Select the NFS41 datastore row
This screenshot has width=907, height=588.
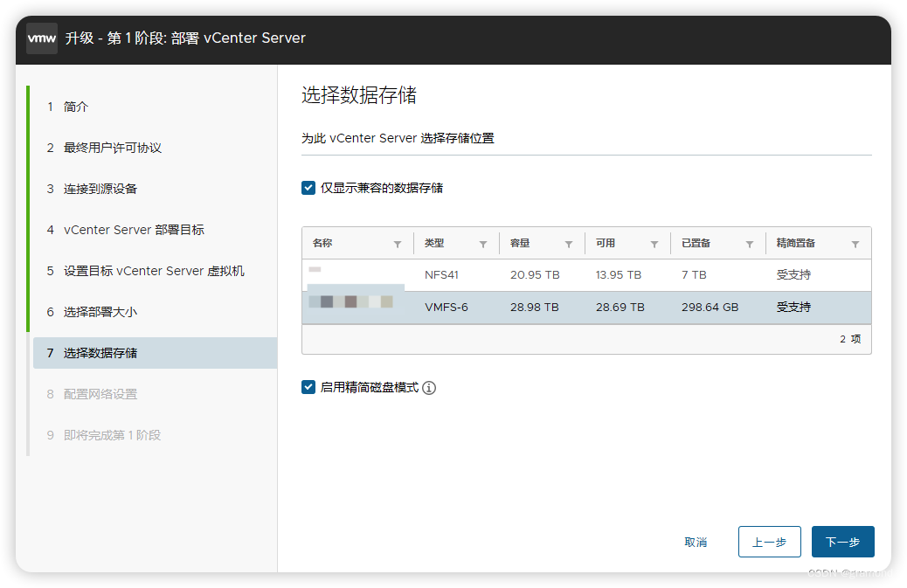[x=586, y=275]
